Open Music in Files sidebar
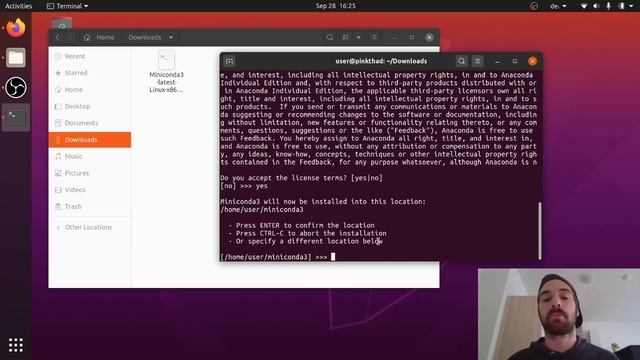The height and width of the screenshot is (360, 640). pos(90,156)
